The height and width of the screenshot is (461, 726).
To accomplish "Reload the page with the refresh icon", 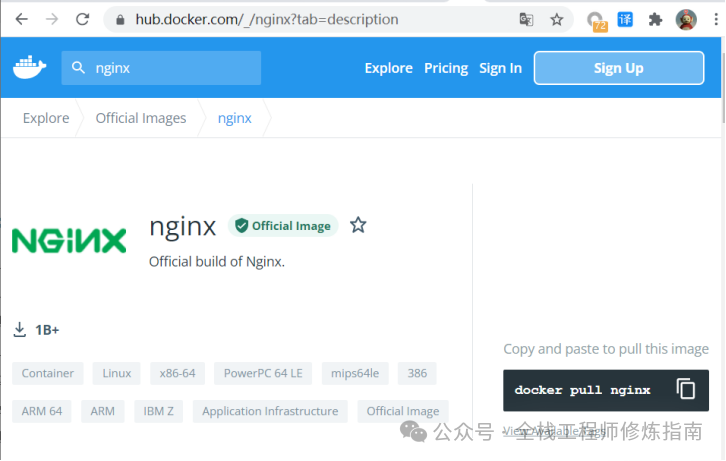I will 82,19.
